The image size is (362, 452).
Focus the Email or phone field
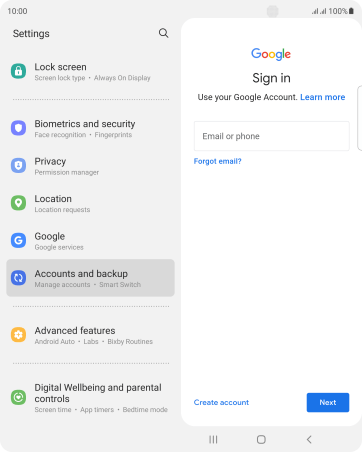(272, 136)
